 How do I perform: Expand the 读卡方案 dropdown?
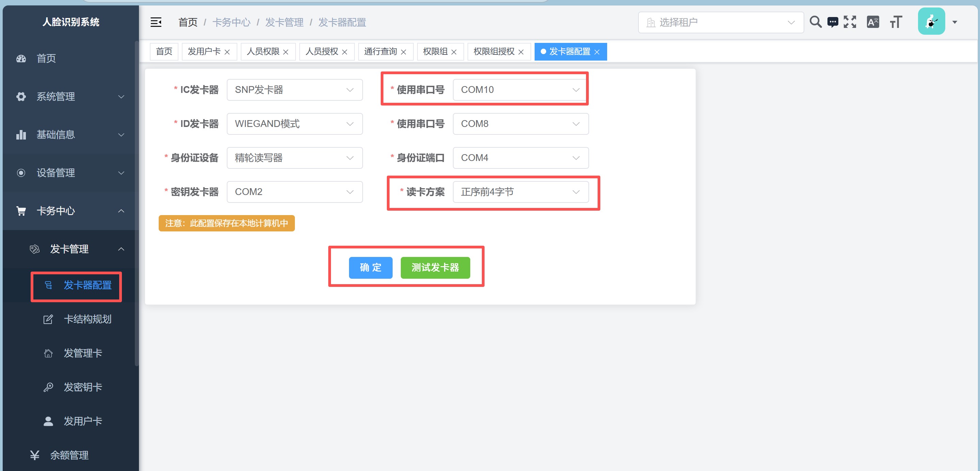tap(520, 192)
